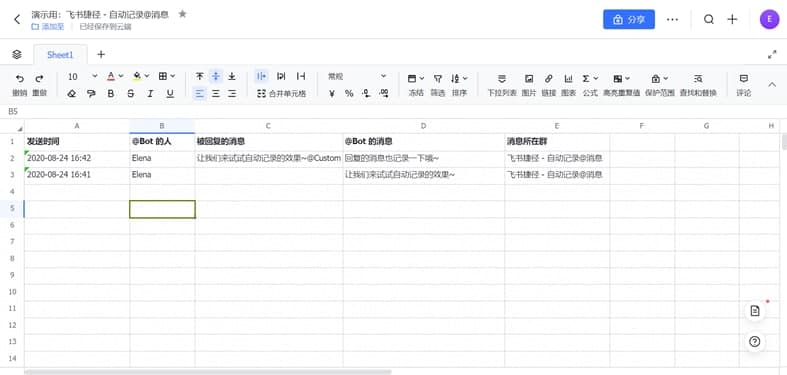Click the select-all corner triangle
Screen dimensions: 787x375
(20, 129)
